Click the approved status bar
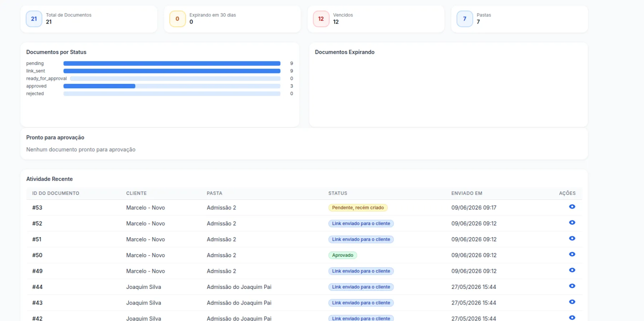The width and height of the screenshot is (644, 321). pyautogui.click(x=172, y=86)
